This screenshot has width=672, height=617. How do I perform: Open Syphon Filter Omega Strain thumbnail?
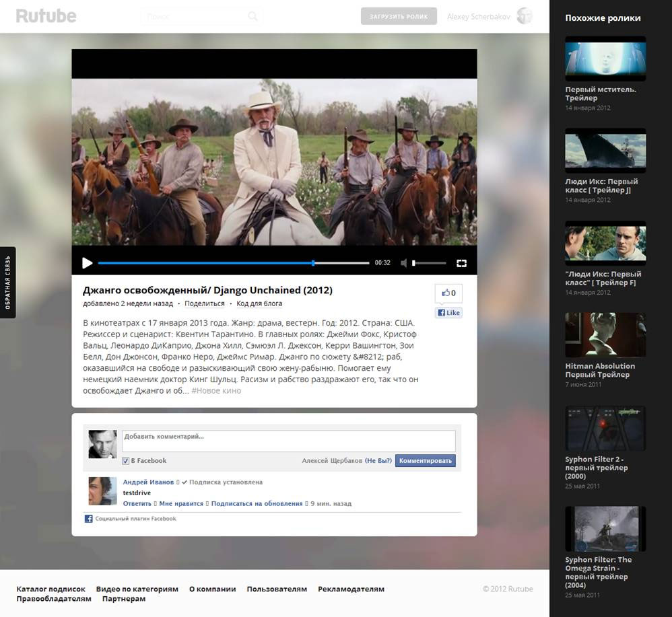(605, 530)
